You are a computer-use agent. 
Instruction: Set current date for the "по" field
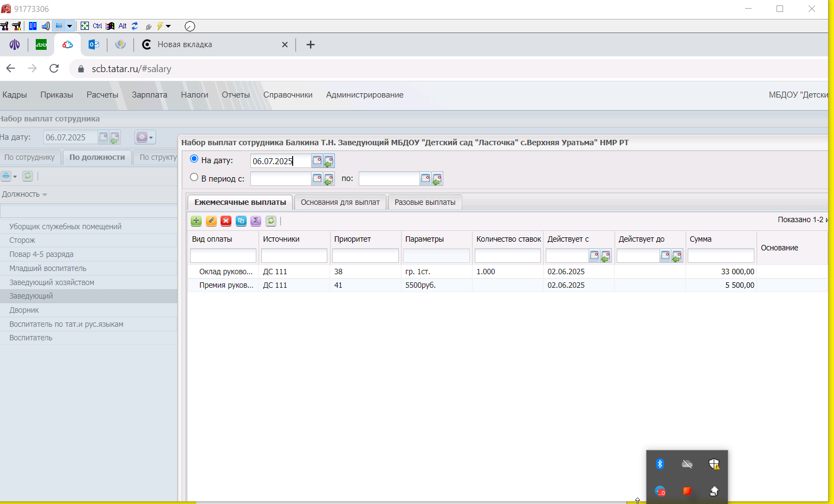pos(437,179)
